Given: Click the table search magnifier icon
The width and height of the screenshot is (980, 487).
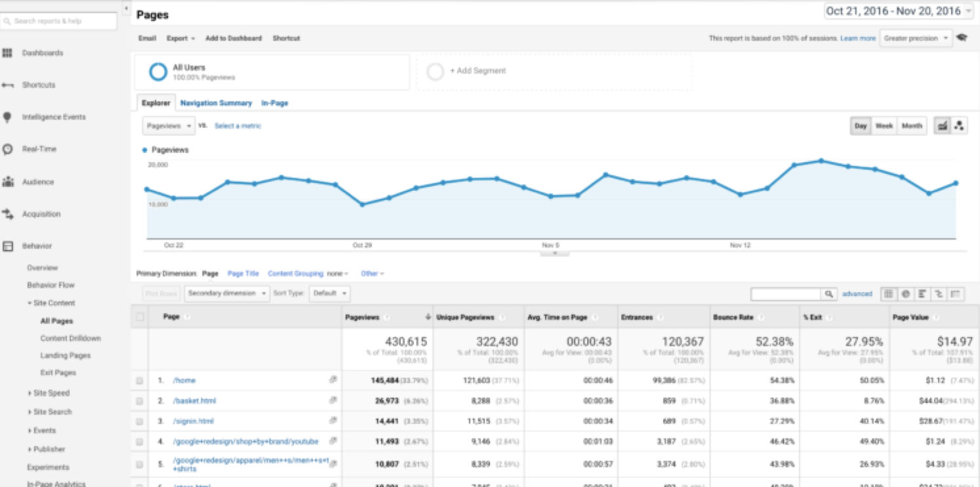Looking at the screenshot, I should (830, 294).
